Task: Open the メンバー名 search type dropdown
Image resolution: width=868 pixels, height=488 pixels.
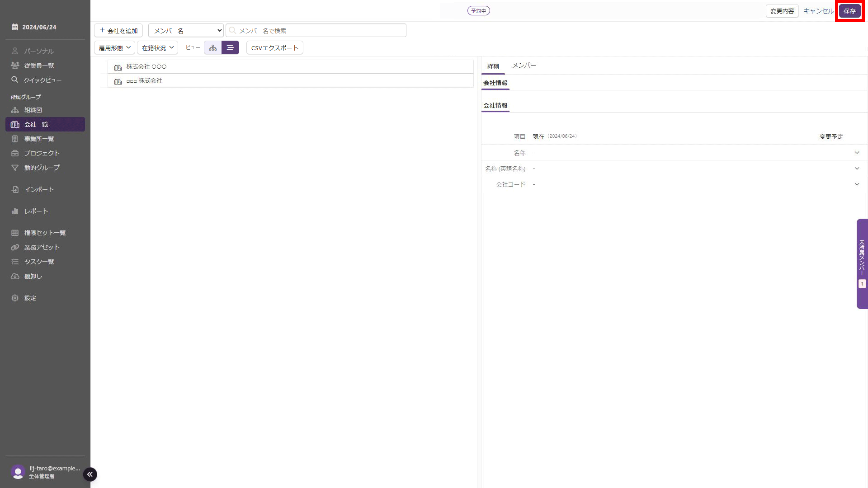Action: (186, 30)
